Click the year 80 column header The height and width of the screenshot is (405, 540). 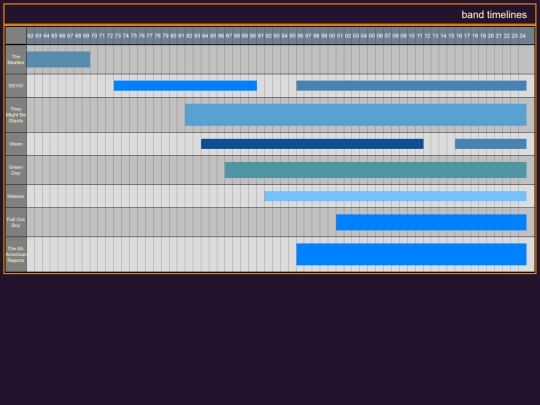point(173,36)
